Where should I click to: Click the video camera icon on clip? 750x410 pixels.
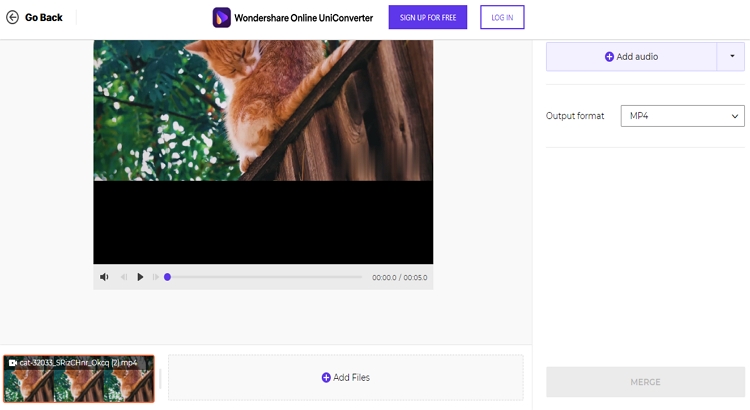point(13,363)
